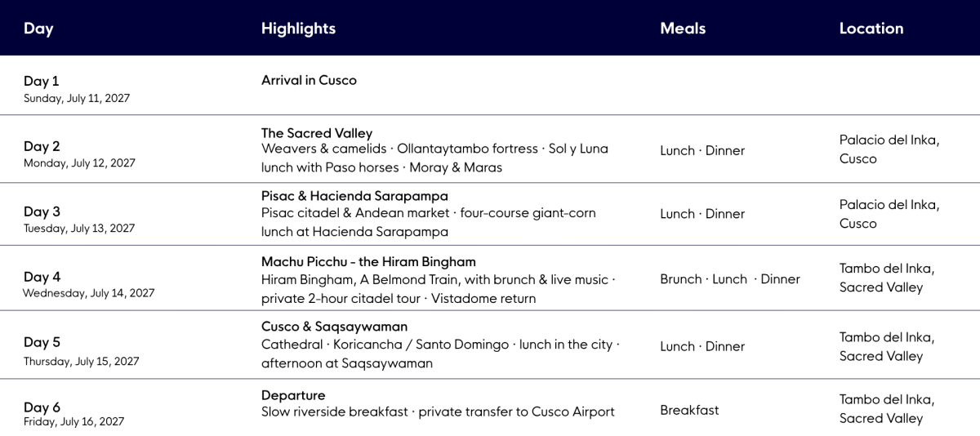The height and width of the screenshot is (436, 980).
Task: Open the Pisac & Hacienda Sarapampa title
Action: 354,196
